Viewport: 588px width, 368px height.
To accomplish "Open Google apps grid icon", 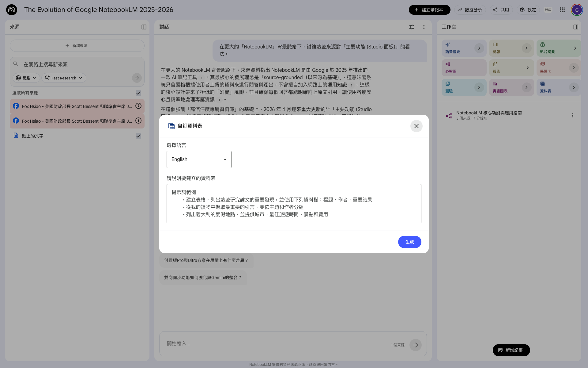I will click(562, 10).
